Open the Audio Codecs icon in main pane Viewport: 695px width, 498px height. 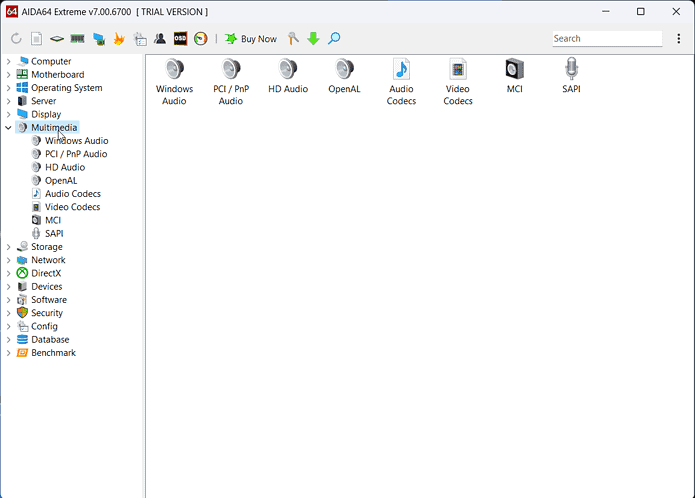(401, 70)
